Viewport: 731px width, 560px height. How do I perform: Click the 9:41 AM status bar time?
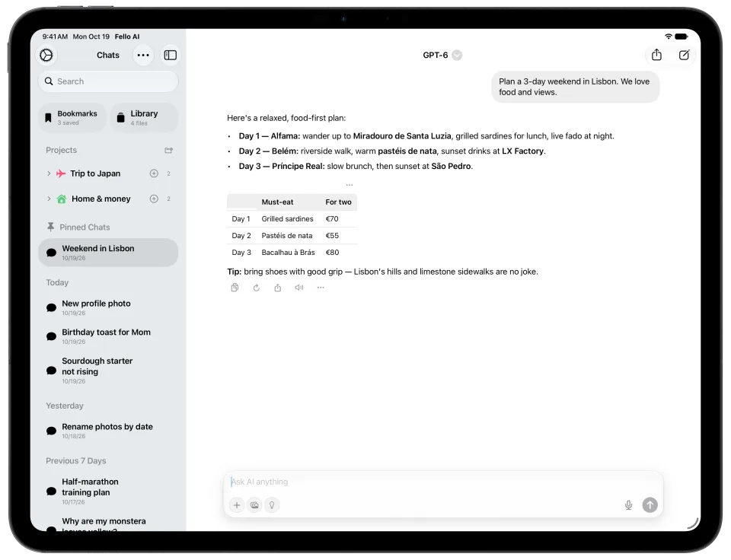pyautogui.click(x=55, y=37)
